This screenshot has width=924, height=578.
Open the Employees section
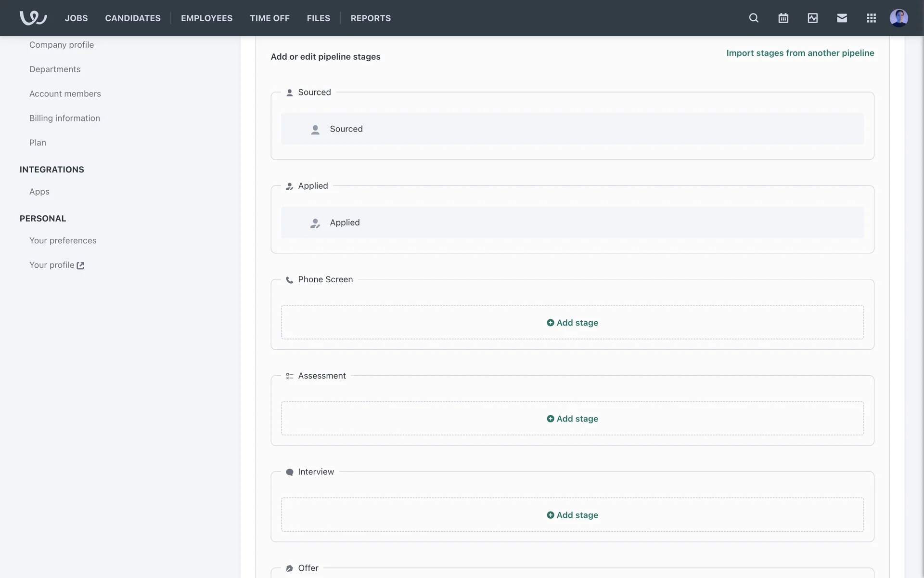point(206,18)
